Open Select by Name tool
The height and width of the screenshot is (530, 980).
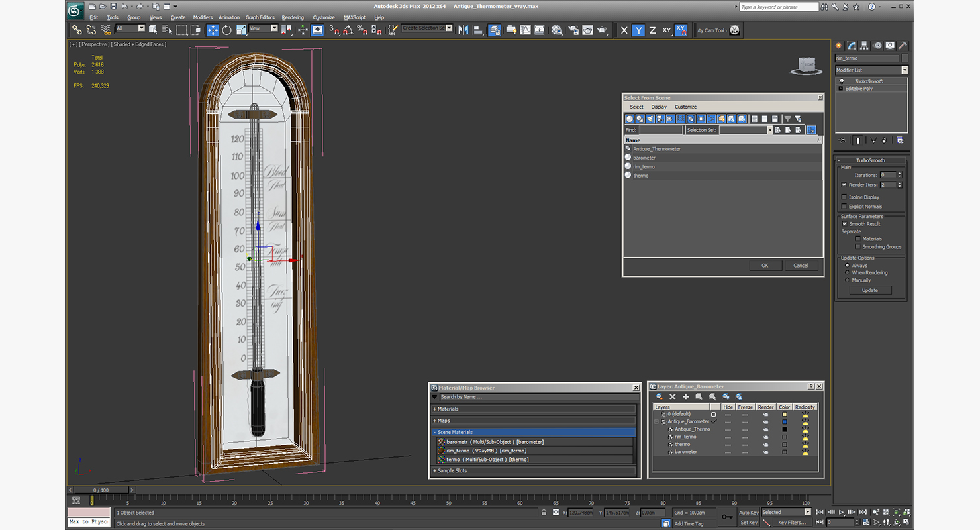tap(167, 30)
